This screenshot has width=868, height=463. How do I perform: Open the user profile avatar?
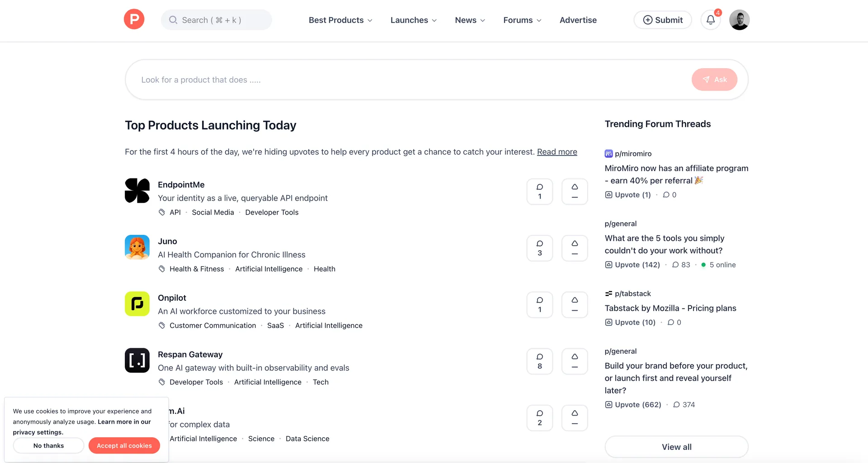[740, 20]
